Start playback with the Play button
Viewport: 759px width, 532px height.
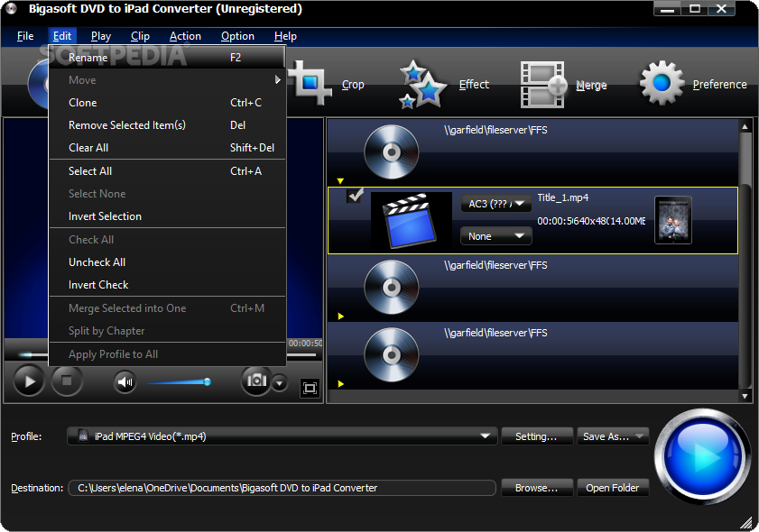pyautogui.click(x=29, y=381)
